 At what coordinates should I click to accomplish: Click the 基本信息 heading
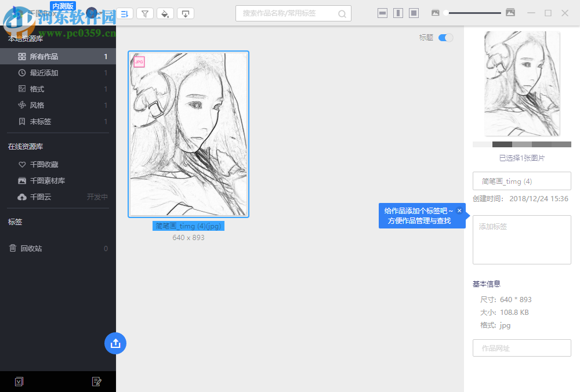(487, 284)
